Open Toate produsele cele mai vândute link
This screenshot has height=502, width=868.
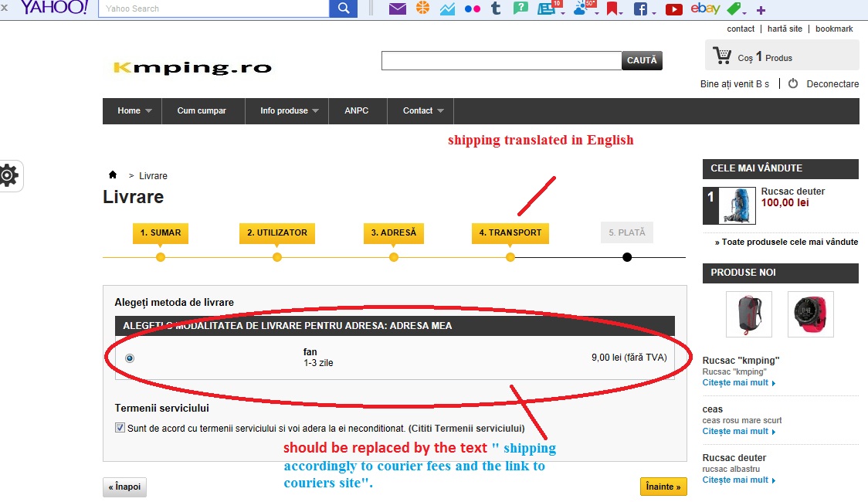[x=786, y=242]
